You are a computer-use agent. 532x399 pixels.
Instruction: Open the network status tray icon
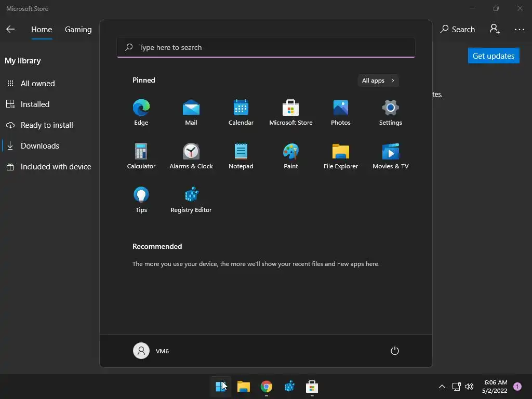tap(457, 387)
